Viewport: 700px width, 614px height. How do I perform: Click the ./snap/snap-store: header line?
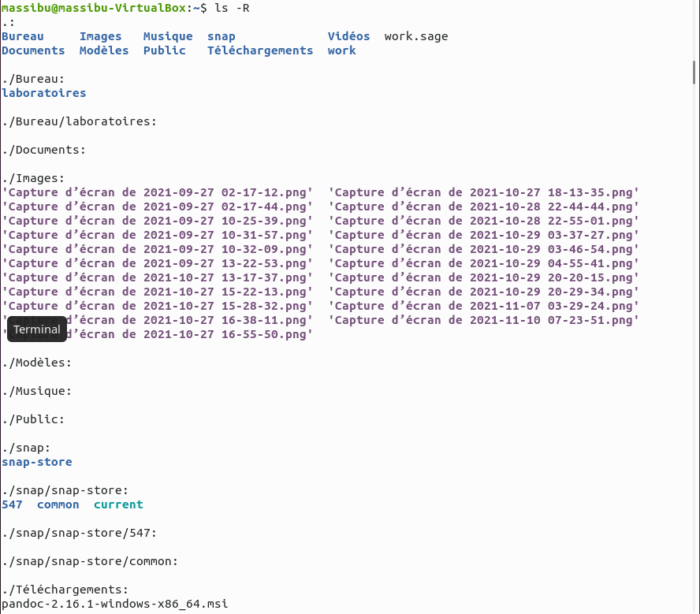(65, 490)
